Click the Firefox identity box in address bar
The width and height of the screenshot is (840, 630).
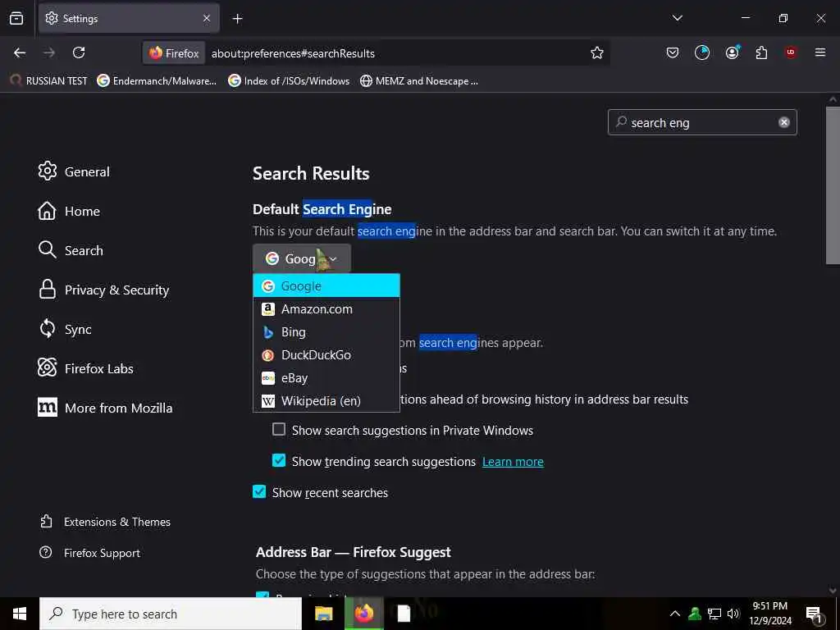coord(174,53)
